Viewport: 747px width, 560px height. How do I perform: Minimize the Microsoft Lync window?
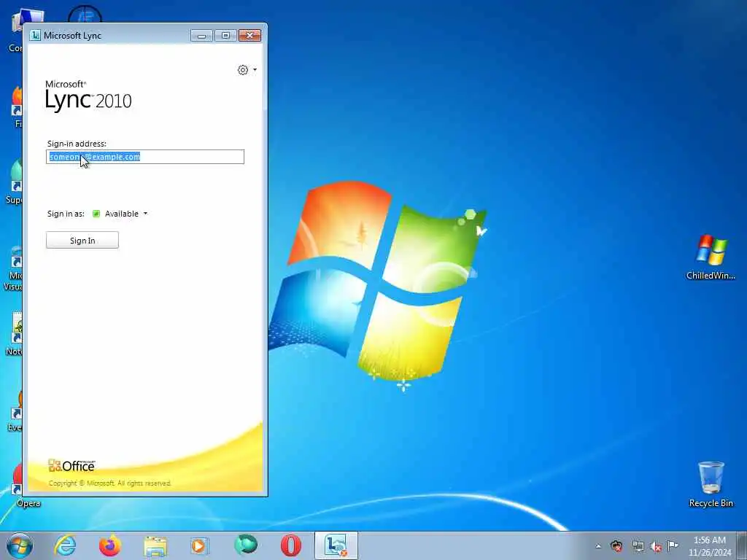pyautogui.click(x=201, y=36)
